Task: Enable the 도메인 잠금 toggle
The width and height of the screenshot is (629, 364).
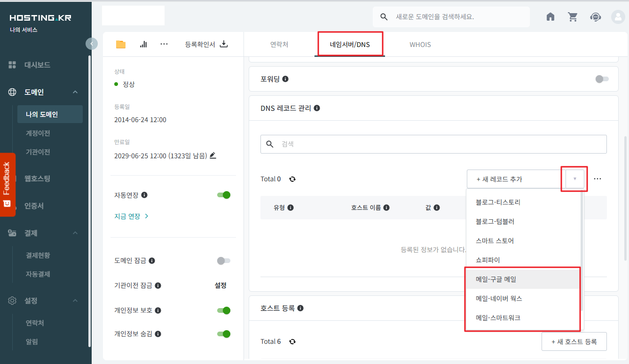Action: click(x=224, y=261)
